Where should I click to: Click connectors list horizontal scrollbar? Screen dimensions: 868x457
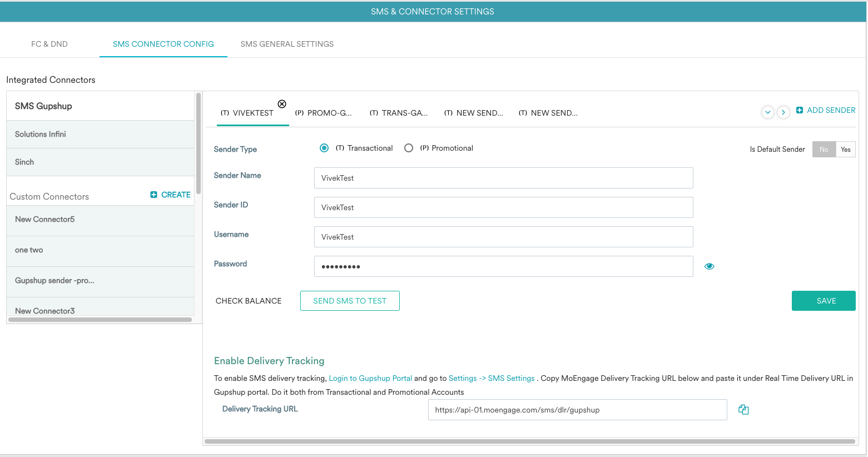coord(100,320)
